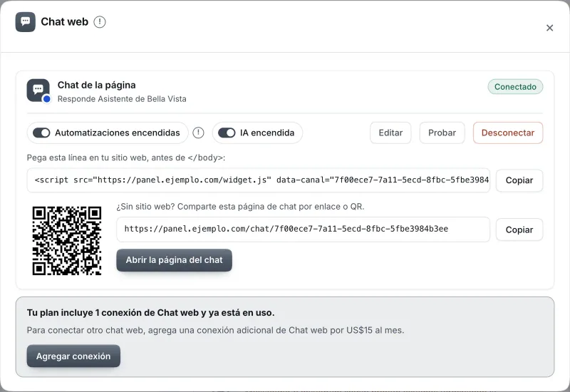Click 'Chat de la página' title text
570x392 pixels.
97,85
